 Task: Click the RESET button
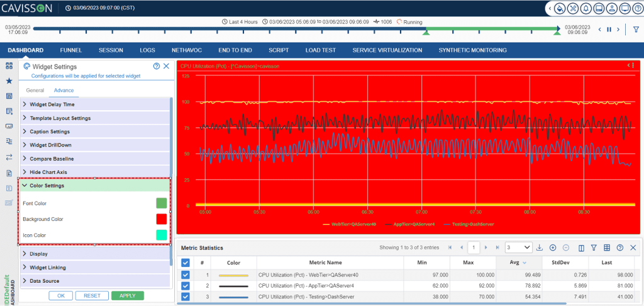(x=92, y=296)
